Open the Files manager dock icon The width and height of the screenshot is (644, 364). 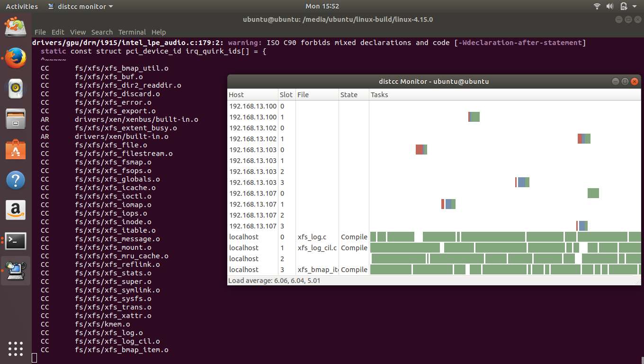click(16, 118)
